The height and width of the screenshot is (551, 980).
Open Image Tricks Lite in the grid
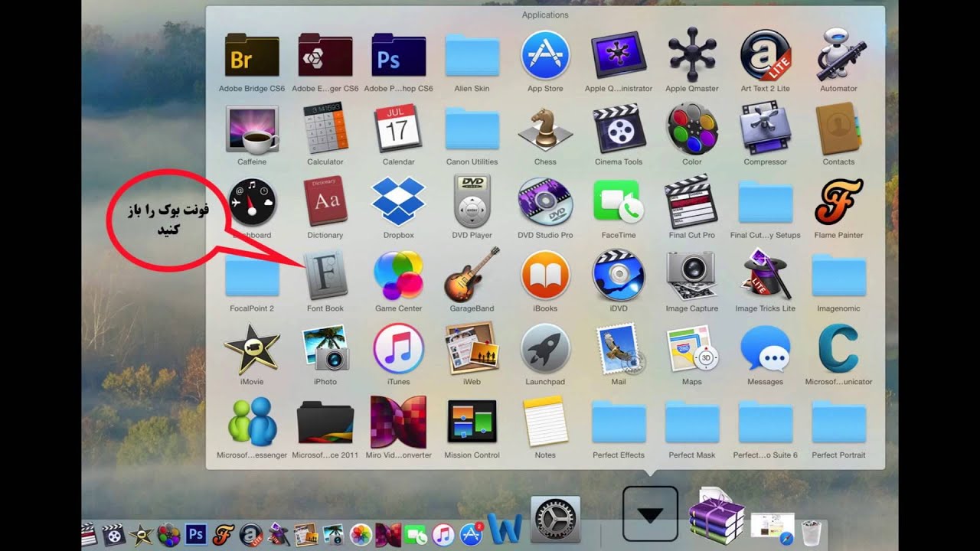[x=766, y=275]
